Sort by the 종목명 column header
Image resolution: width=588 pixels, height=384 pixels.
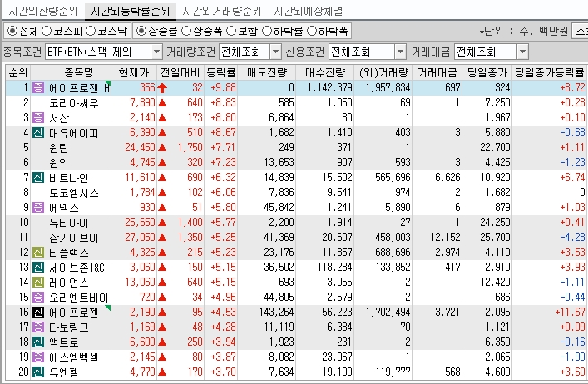[79, 72]
